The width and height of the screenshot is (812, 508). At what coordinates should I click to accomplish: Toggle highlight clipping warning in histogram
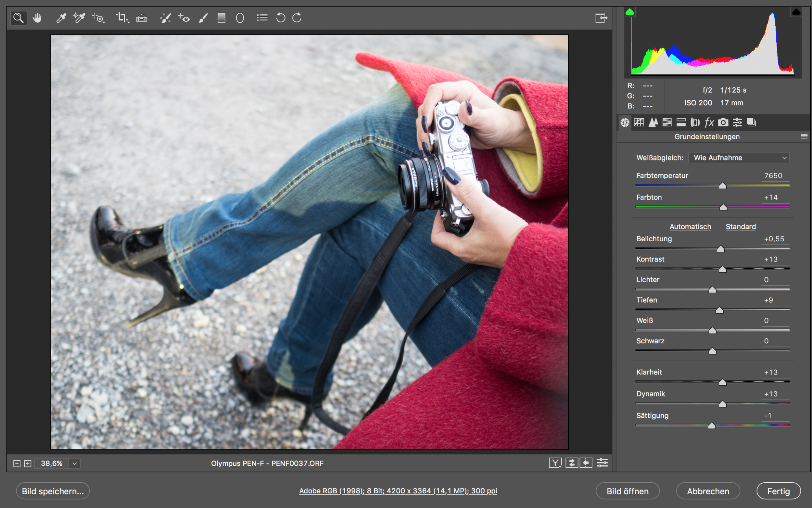tap(796, 12)
